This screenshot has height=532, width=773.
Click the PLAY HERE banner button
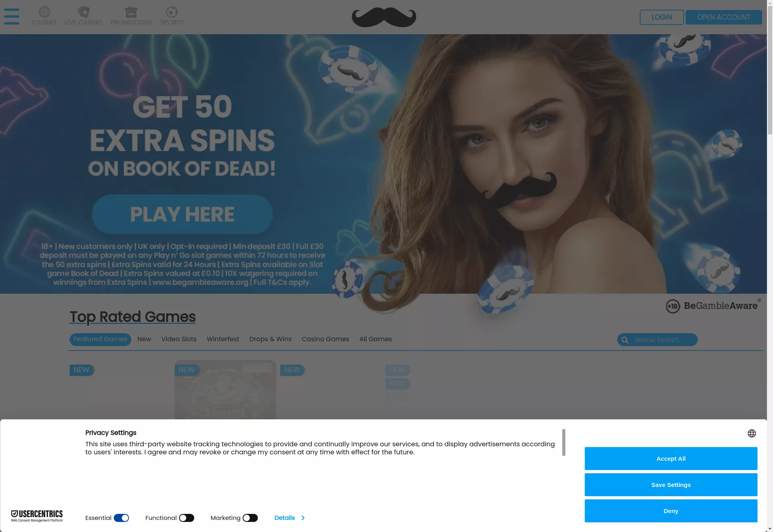tap(182, 214)
